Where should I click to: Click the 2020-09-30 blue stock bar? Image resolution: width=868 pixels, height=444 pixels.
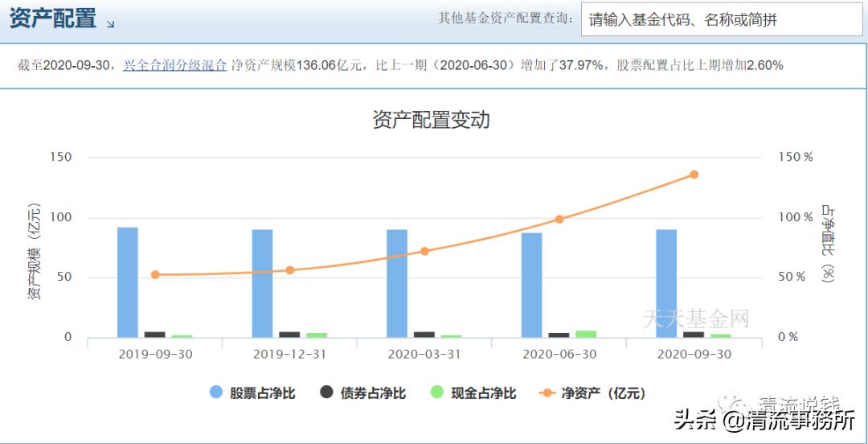click(666, 283)
